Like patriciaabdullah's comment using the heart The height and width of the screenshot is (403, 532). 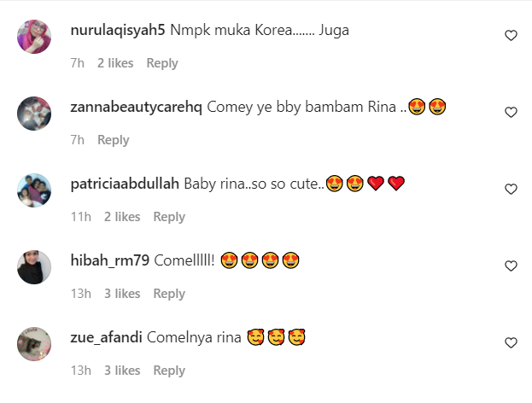[x=511, y=189]
